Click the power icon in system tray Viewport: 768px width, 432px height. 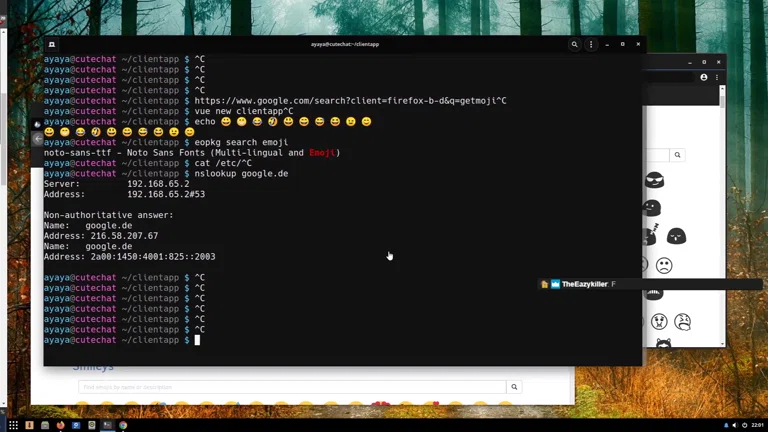(x=744, y=425)
